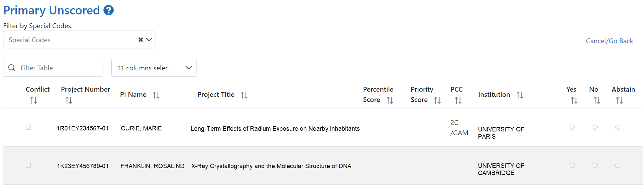Viewport: 644px width, 185px height.
Task: Open the Primary Unscored help icon
Action: pos(109,10)
